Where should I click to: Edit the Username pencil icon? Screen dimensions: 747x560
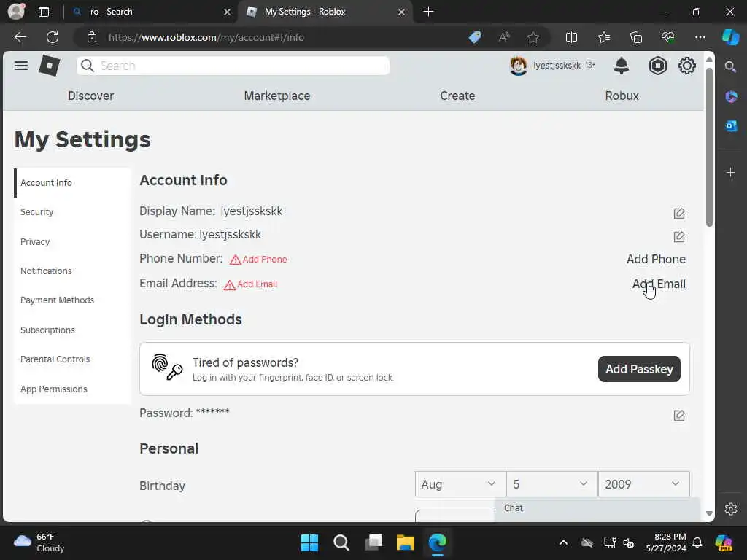pos(679,237)
